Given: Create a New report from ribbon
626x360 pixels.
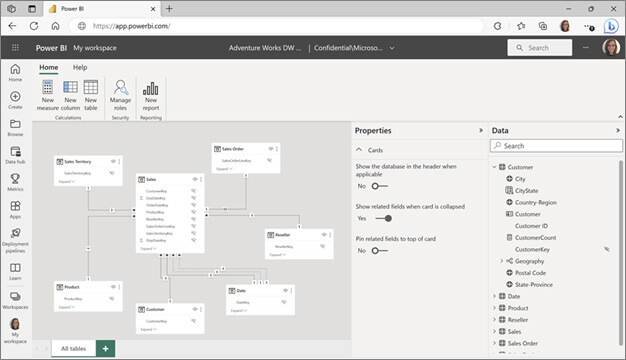Looking at the screenshot, I should [x=151, y=96].
